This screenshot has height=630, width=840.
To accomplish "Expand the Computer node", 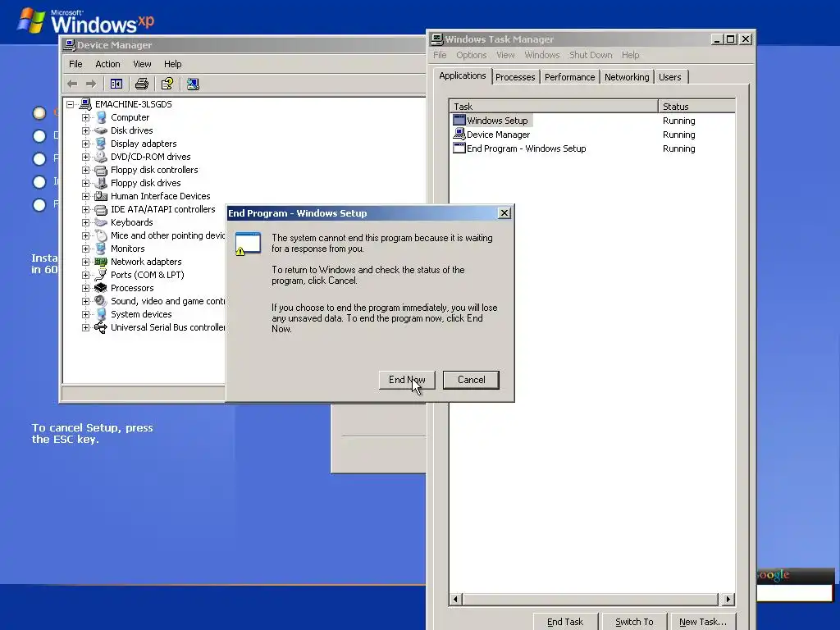I will pos(85,117).
